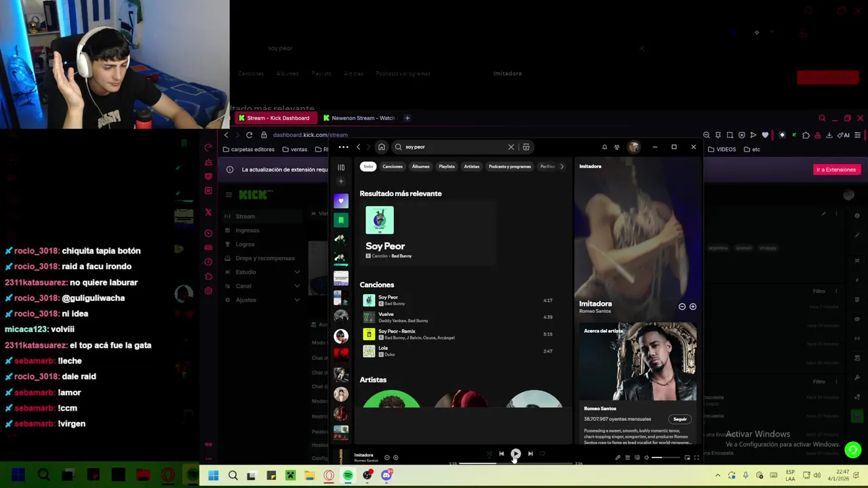Open the Spotify miniplayer

point(687,457)
